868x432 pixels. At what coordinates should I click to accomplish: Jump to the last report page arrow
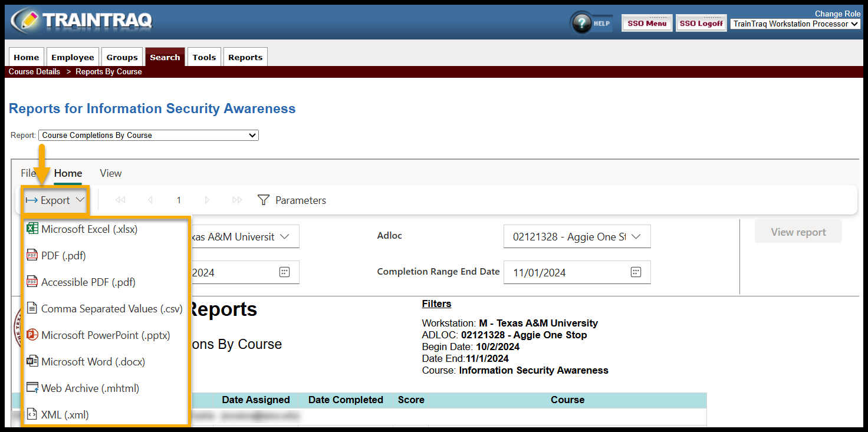(237, 200)
